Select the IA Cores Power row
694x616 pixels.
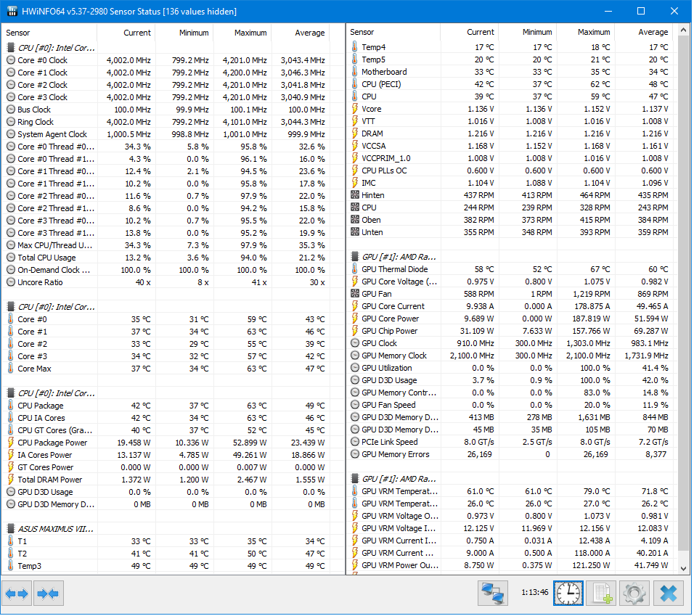[x=166, y=456]
